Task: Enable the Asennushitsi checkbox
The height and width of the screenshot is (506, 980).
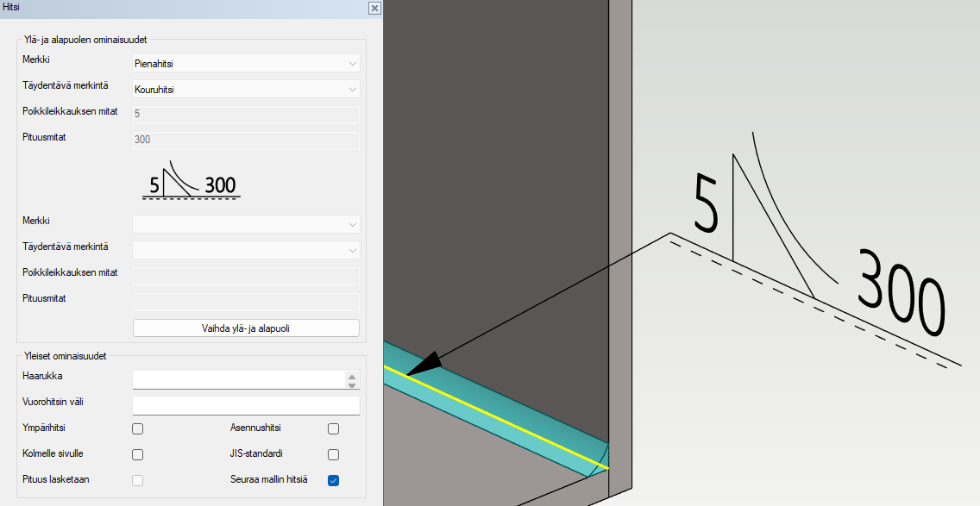Action: 333,428
